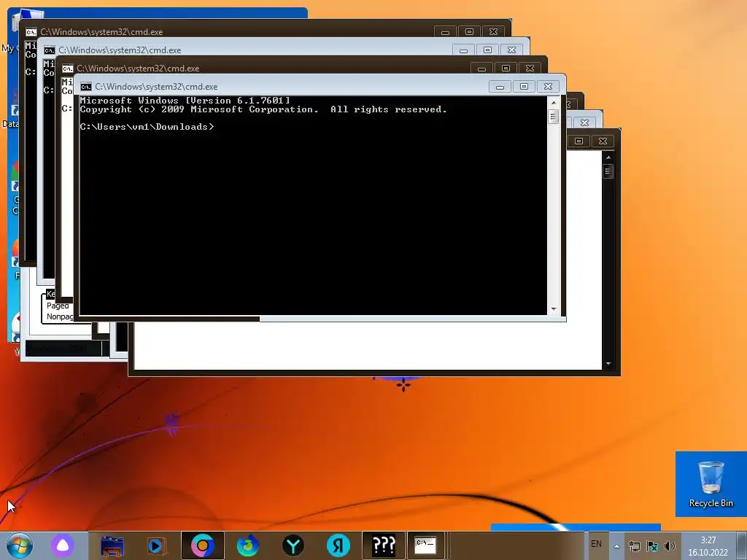Click the title icon of the second-from-back cmd window
The height and width of the screenshot is (560, 747).
pyautogui.click(x=49, y=50)
